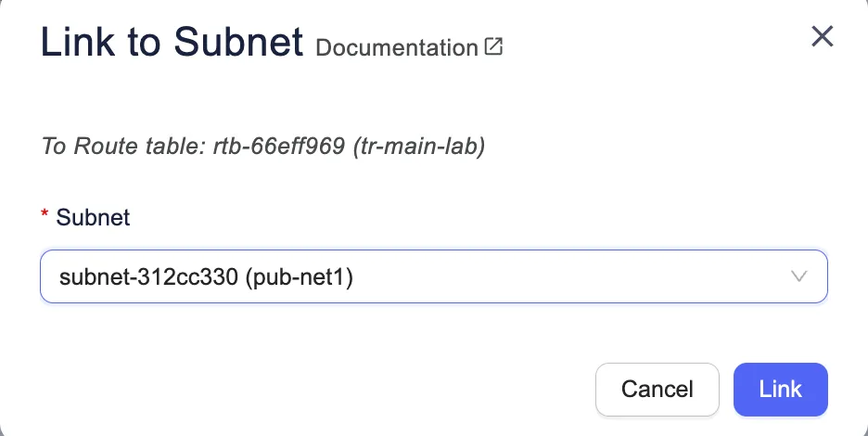Image resolution: width=868 pixels, height=436 pixels.
Task: Click the Subnet field label
Action: [x=93, y=218]
